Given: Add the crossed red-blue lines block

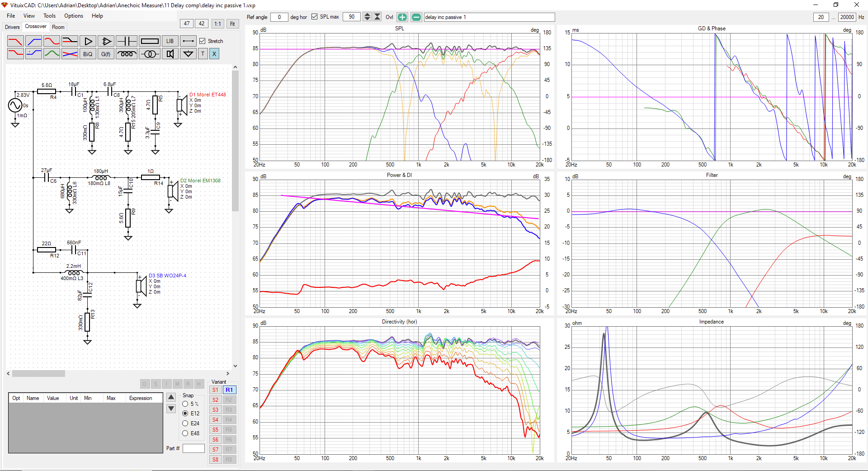Looking at the screenshot, I should (70, 54).
